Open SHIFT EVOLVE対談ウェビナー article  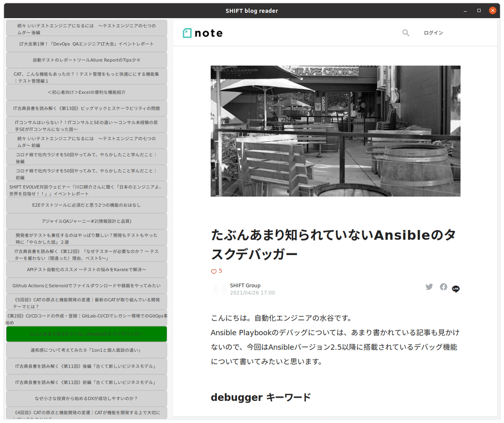tap(87, 189)
